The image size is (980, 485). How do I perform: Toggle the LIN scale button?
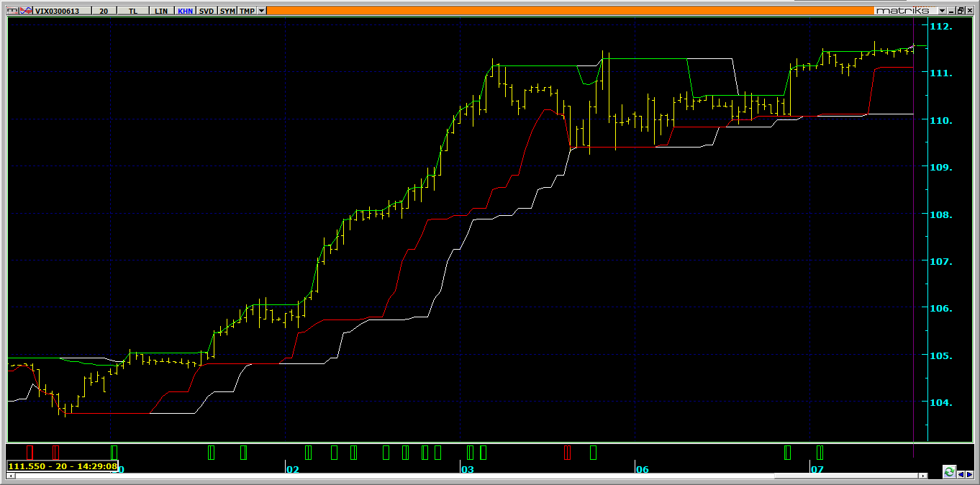161,11
